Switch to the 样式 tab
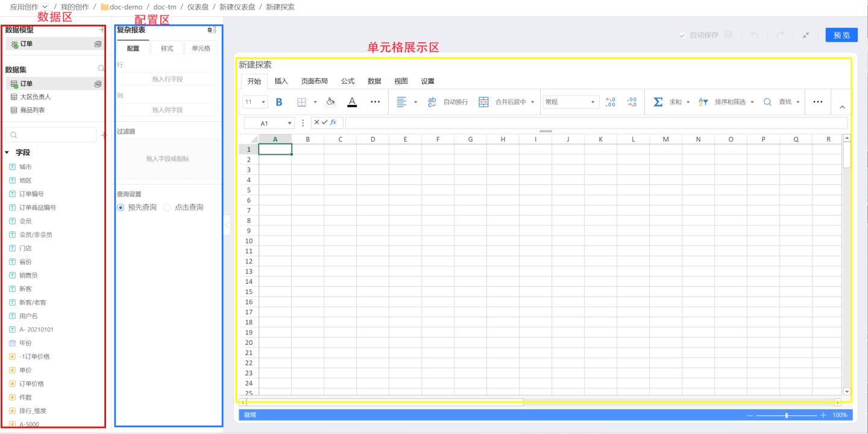868x434 pixels. click(x=167, y=48)
